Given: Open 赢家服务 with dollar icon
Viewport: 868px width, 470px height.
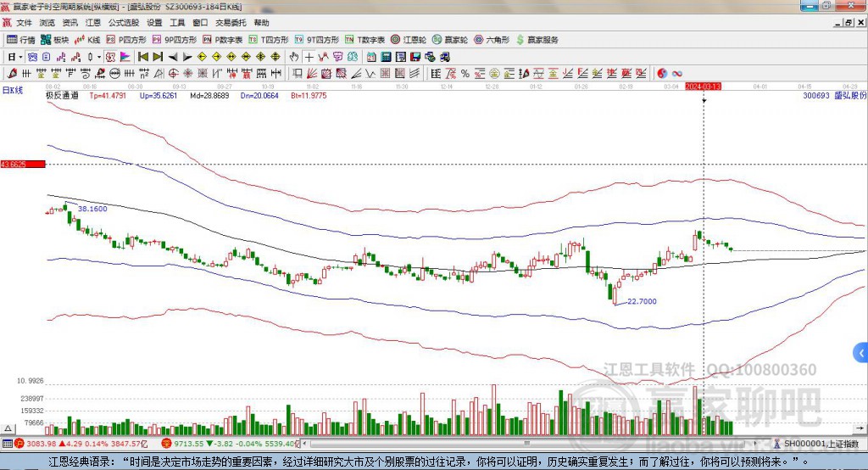Looking at the screenshot, I should coord(537,40).
